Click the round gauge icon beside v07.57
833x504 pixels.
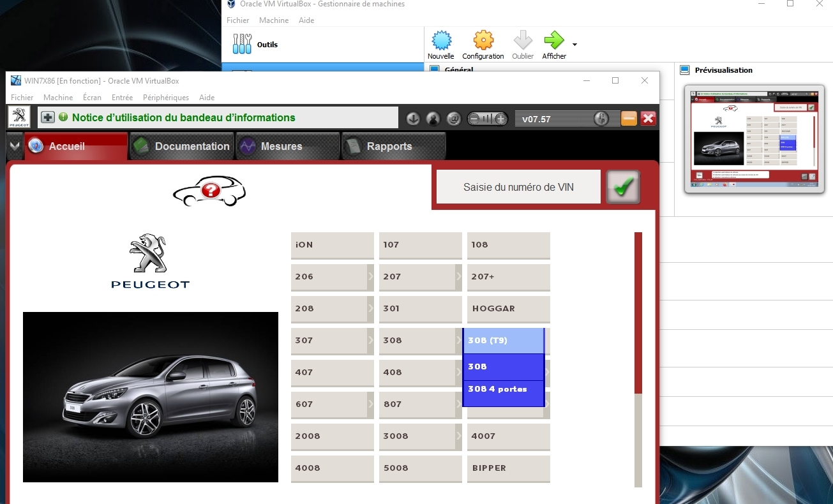coord(601,118)
